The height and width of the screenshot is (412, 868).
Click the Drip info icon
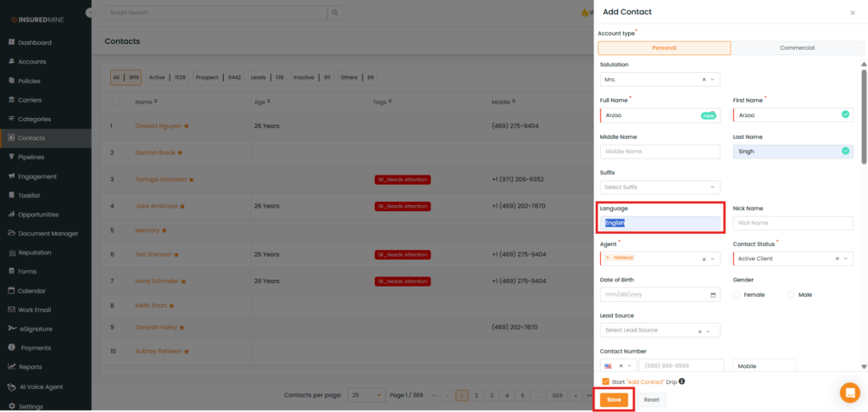point(682,381)
